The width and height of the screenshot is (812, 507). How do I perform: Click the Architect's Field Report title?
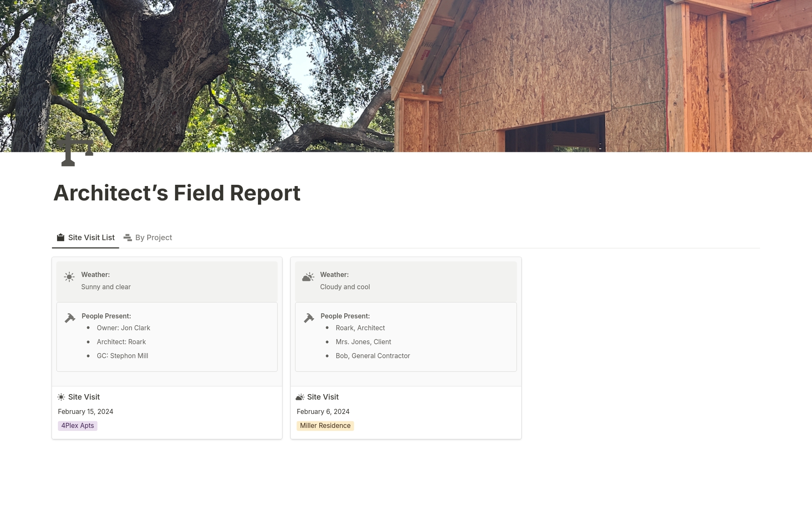point(177,193)
